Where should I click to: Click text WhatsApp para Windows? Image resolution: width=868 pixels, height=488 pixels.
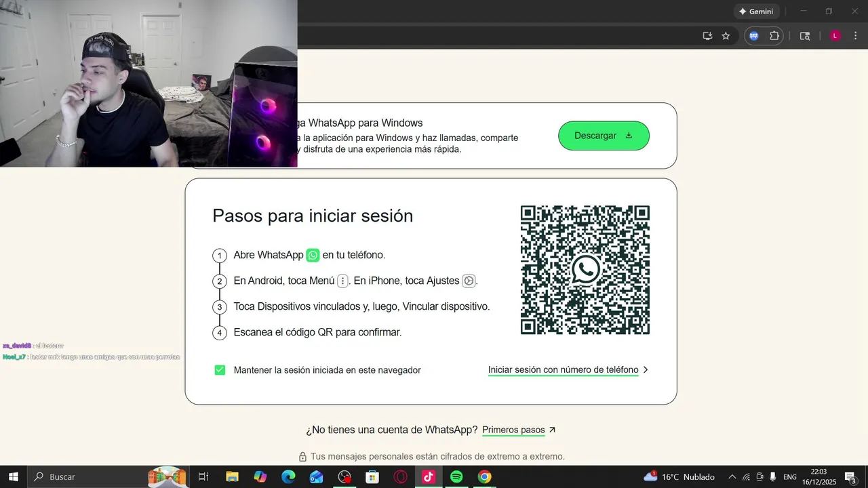click(x=366, y=123)
